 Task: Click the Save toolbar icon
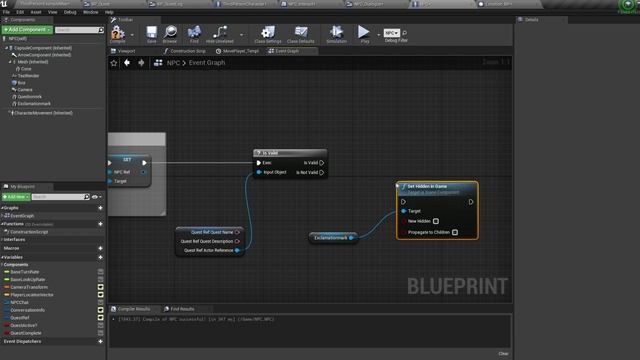click(151, 32)
